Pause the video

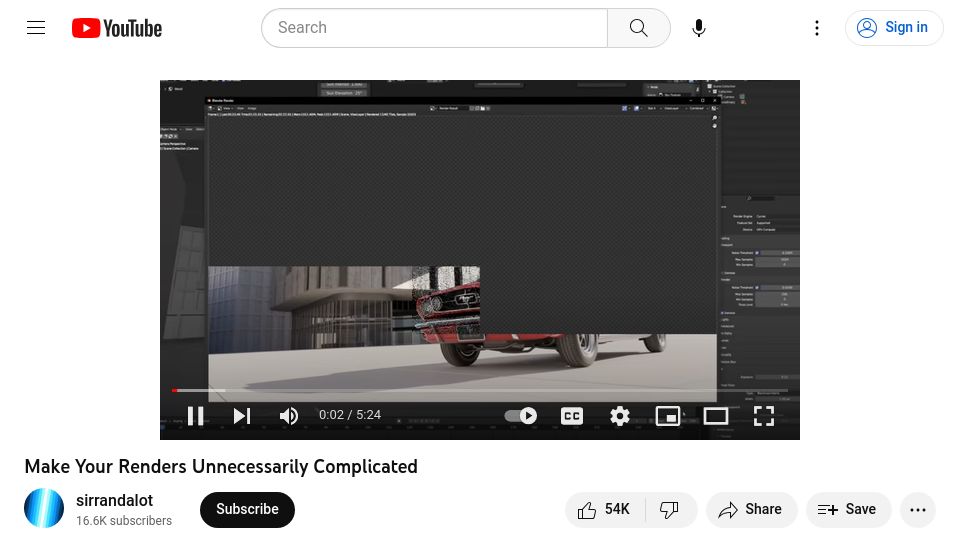tap(195, 416)
